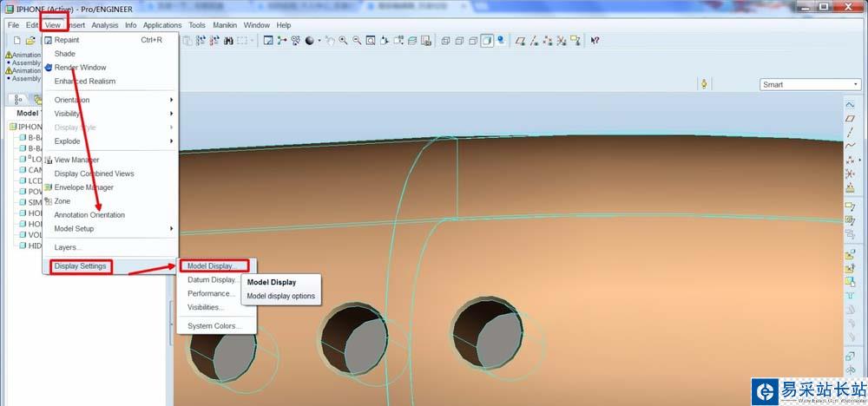Toggle the hidden line display icon
868x406 pixels.
tap(459, 41)
